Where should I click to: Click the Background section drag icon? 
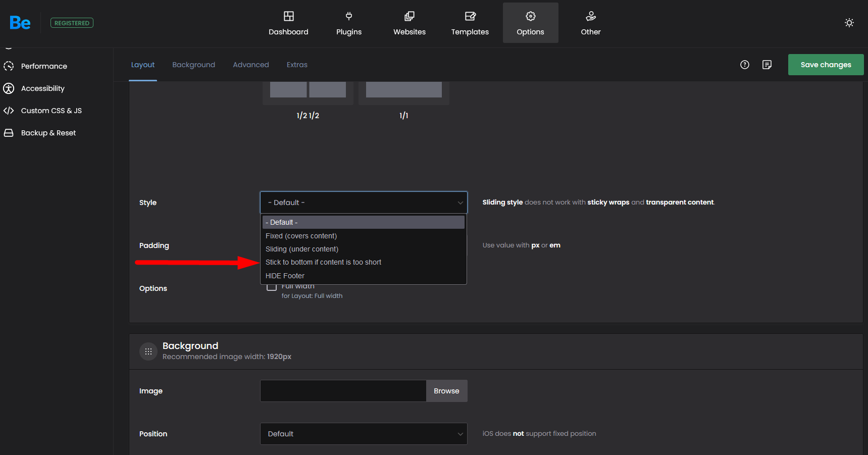pos(148,351)
